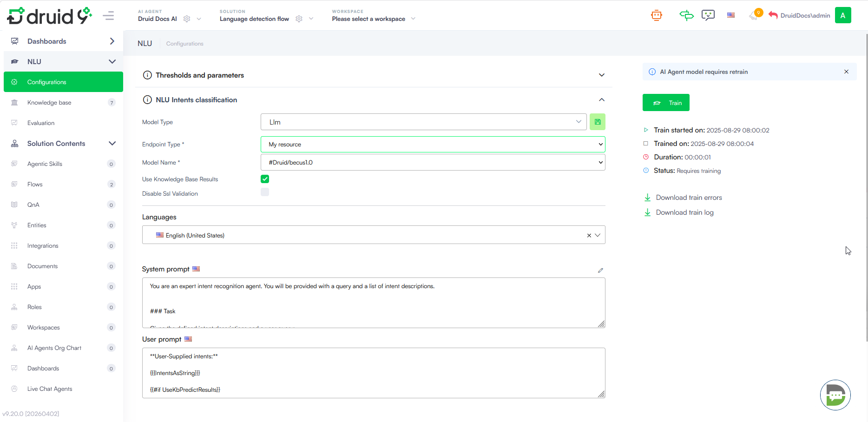The image size is (868, 422).
Task: Dismiss the retrain notification banner
Action: point(846,72)
